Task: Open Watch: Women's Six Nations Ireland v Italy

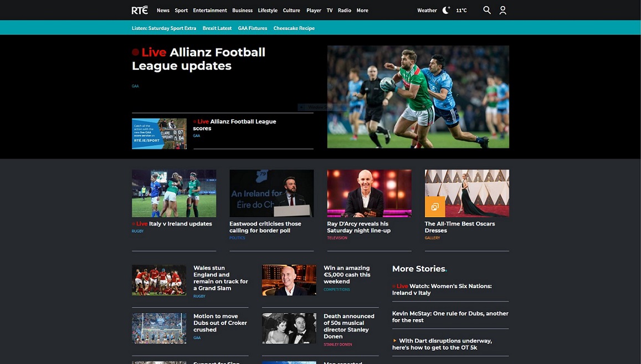Action: [442, 290]
